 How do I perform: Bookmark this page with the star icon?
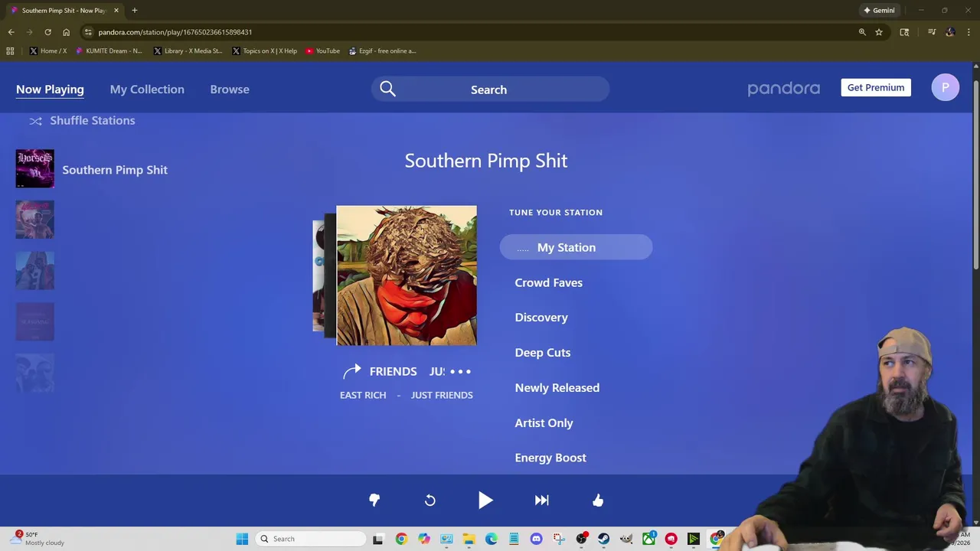(x=879, y=32)
